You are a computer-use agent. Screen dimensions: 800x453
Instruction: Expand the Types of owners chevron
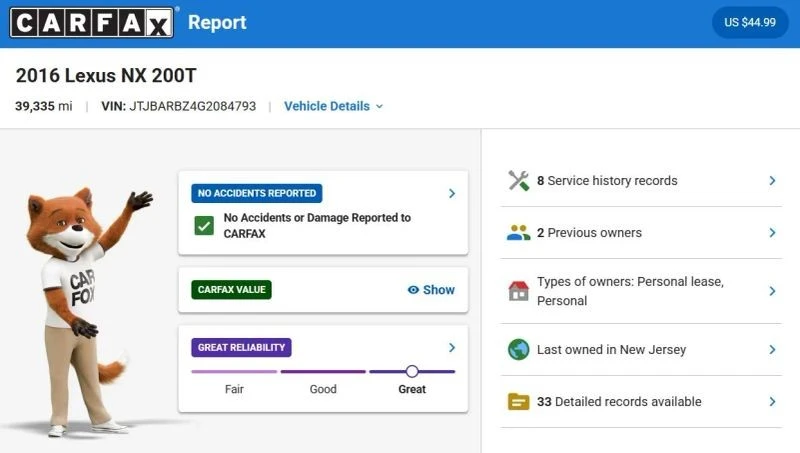tap(772, 291)
